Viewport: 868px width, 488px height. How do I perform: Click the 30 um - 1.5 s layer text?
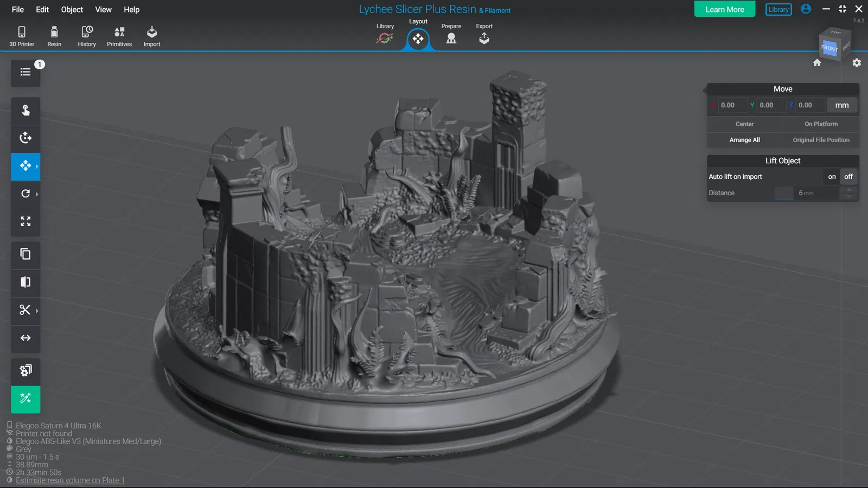(x=37, y=457)
